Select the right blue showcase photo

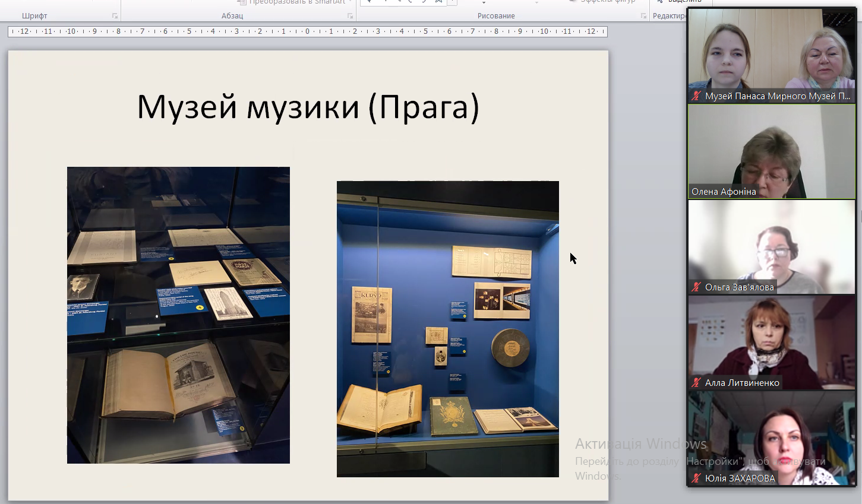[447, 329]
